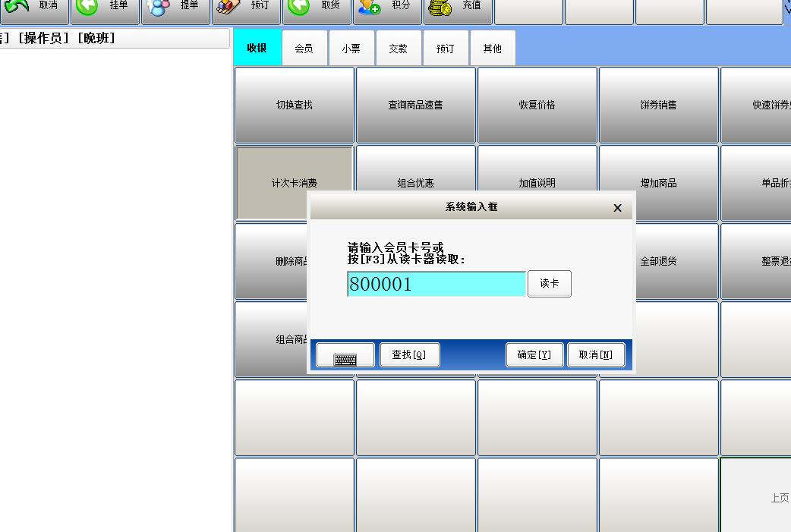Click the member card number input field
Screen dimensions: 791x532
[x=435, y=284]
